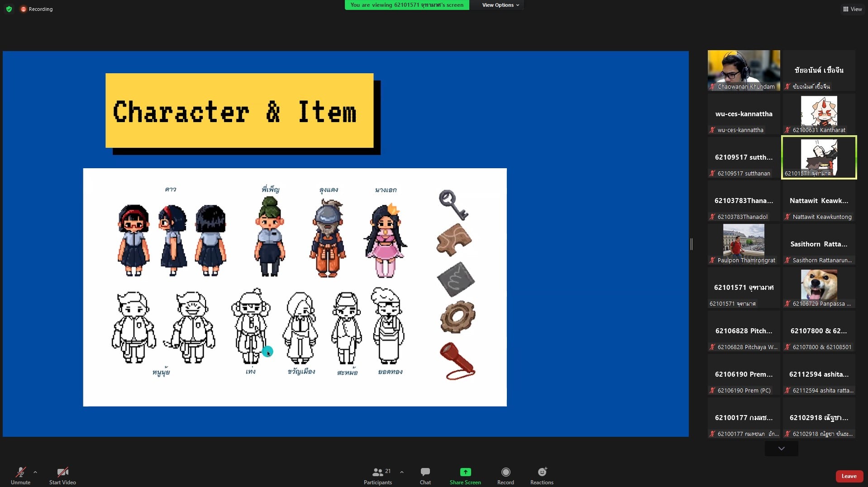Click the panel resize handle beside shared screen
Screen dimensions: 868x487
pyautogui.click(x=691, y=244)
